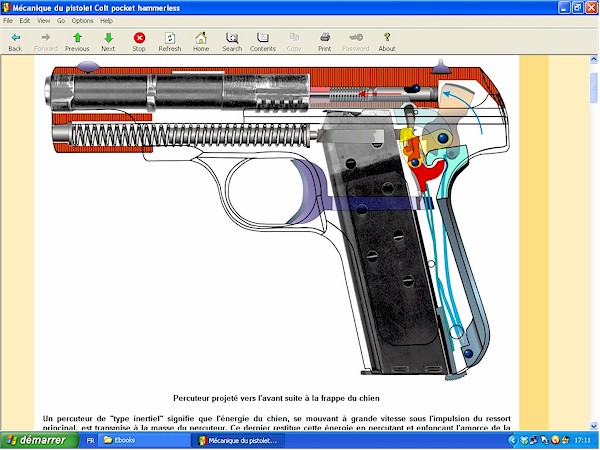
Task: Open the Go menu
Action: (61, 21)
